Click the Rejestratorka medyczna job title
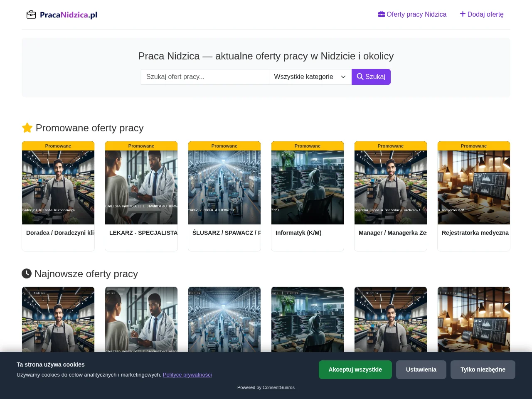 tap(475, 233)
